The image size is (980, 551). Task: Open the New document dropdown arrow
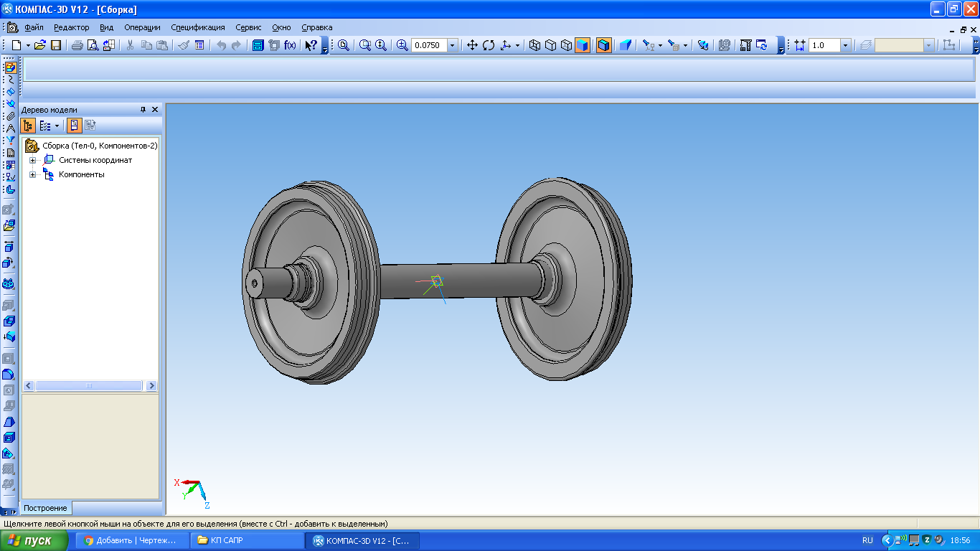click(x=28, y=45)
